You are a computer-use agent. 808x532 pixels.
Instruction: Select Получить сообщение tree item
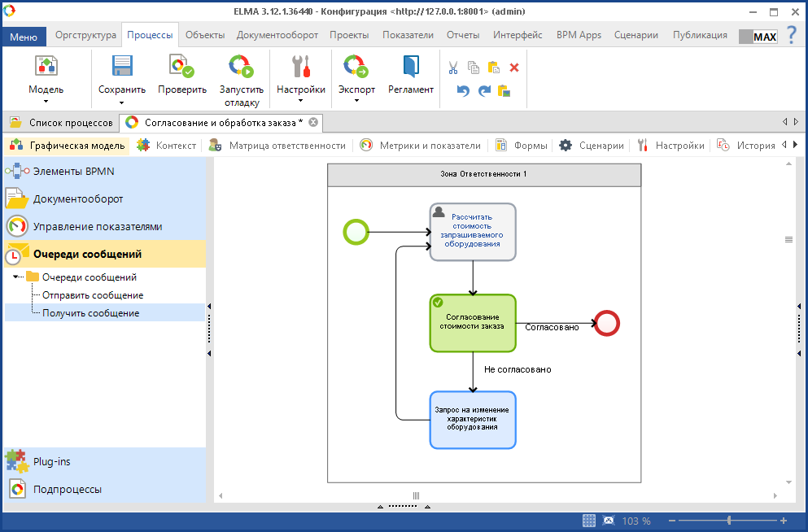click(x=90, y=313)
